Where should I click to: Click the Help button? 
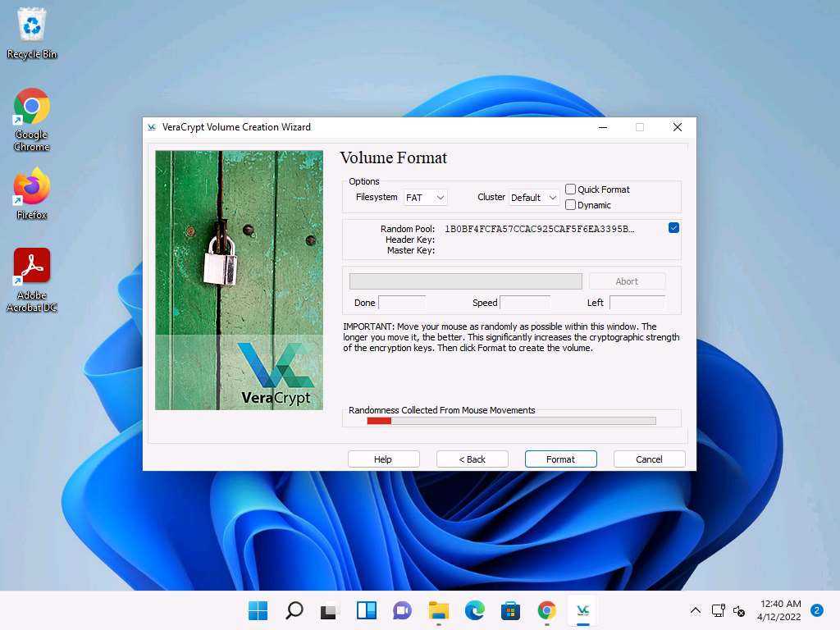coord(383,459)
